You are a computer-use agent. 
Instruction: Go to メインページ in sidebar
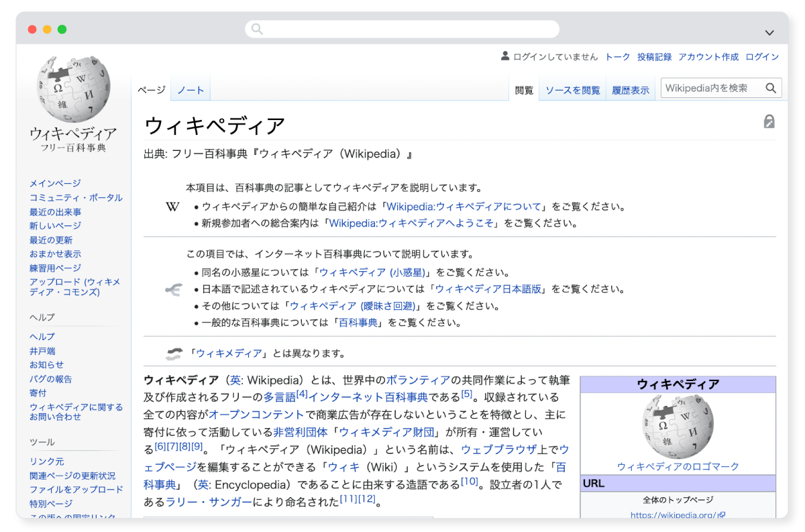pyautogui.click(x=55, y=183)
